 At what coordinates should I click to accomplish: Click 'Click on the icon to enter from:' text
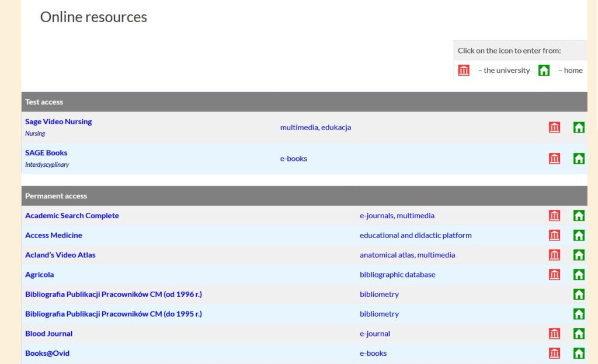coord(509,50)
